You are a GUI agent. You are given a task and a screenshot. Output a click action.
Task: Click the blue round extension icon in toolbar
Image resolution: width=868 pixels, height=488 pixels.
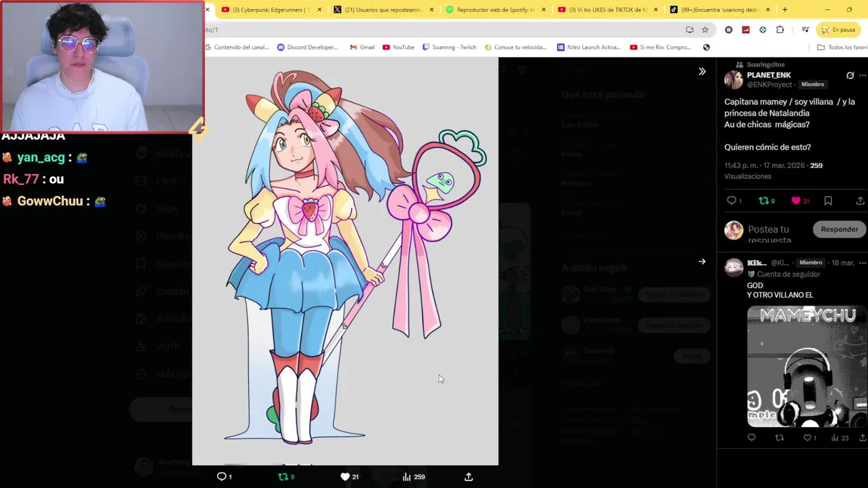(763, 30)
